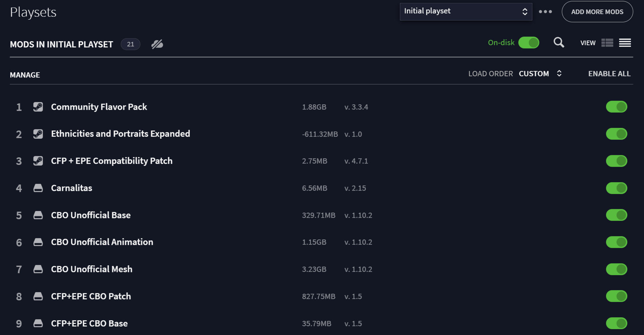Open the Custom load order dropdown
Image resolution: width=644 pixels, height=335 pixels.
point(540,74)
